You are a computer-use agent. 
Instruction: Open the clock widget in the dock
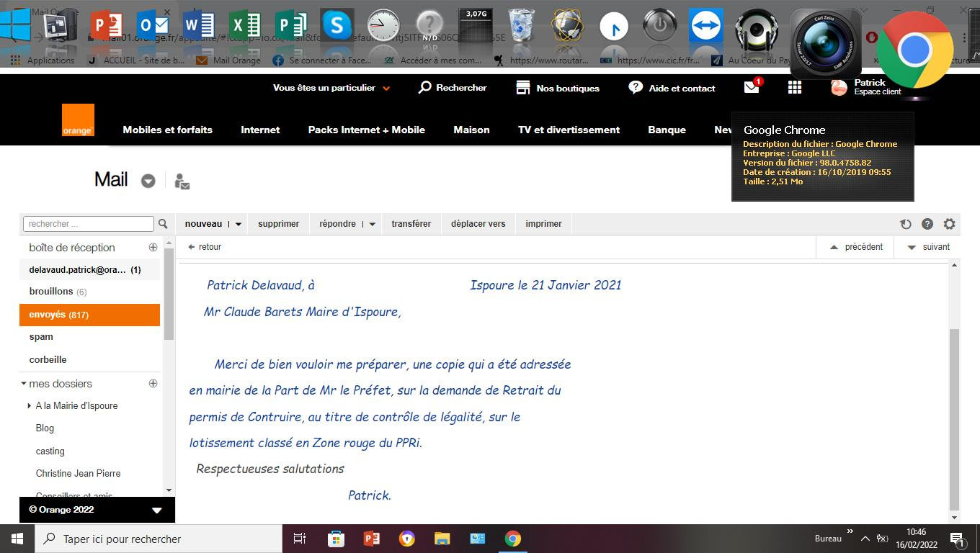pyautogui.click(x=383, y=26)
